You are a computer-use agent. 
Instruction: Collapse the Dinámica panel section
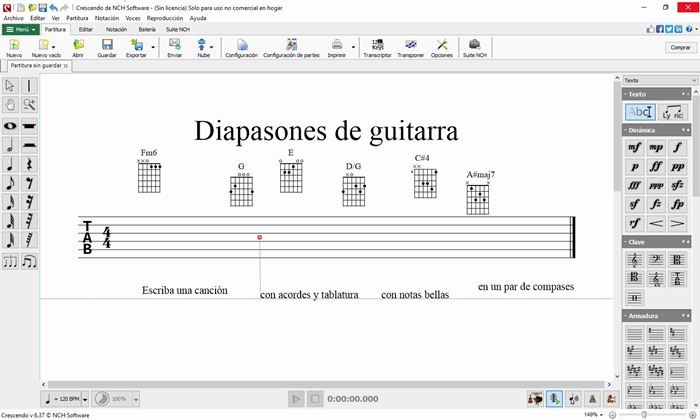tap(625, 130)
